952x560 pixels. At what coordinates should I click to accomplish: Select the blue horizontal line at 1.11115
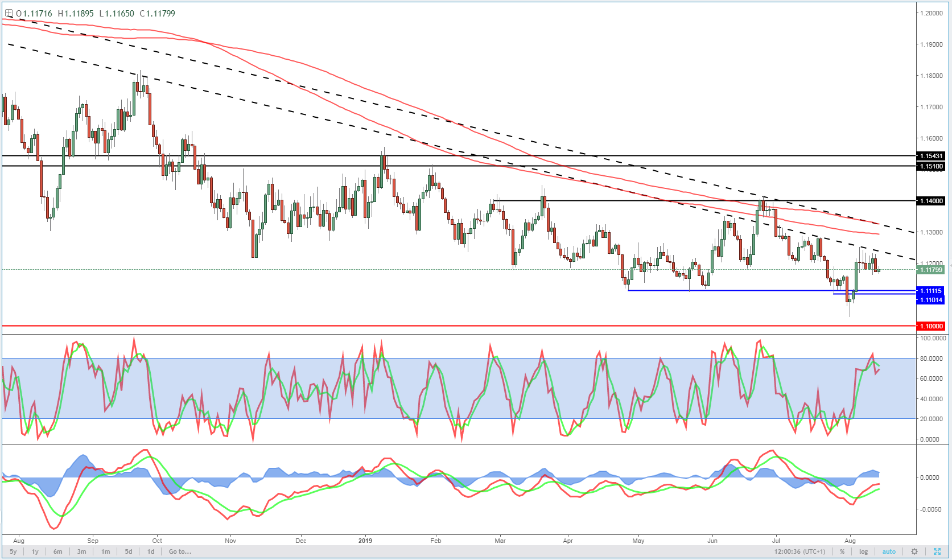(x=772, y=290)
